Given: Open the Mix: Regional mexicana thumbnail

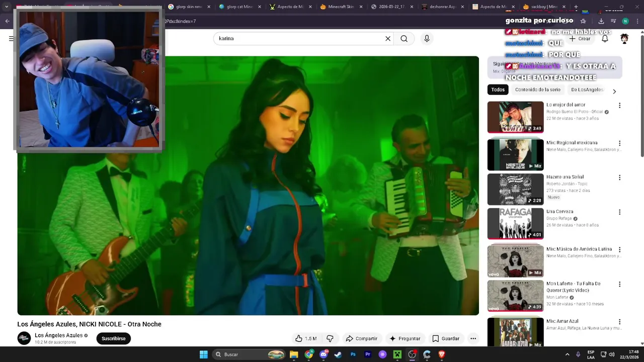Looking at the screenshot, I should coord(515,155).
